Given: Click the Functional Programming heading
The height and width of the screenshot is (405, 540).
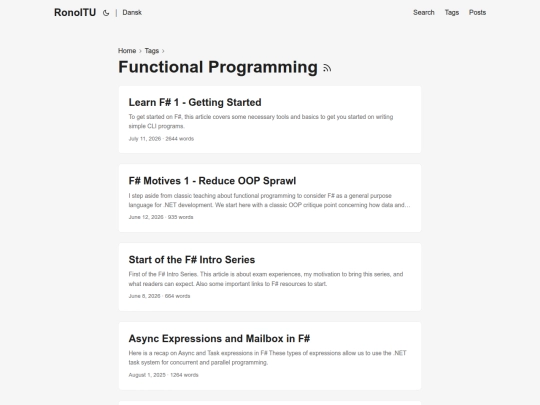Looking at the screenshot, I should [x=218, y=67].
